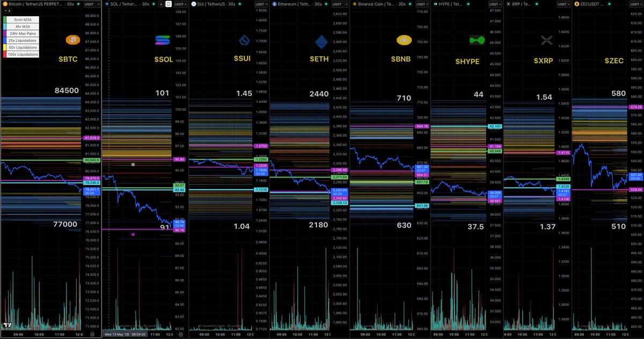
Task: Click the green market status dot on the Bitcoin chart
Action: pos(78,4)
